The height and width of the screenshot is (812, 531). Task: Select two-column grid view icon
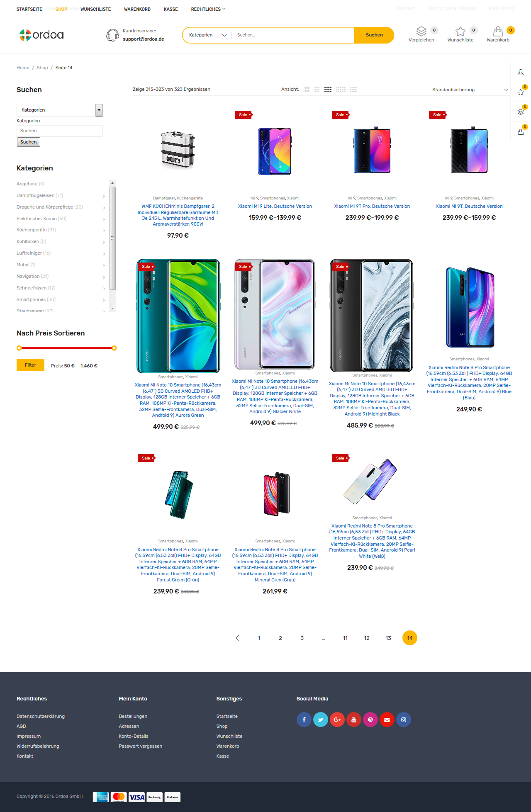(307, 89)
